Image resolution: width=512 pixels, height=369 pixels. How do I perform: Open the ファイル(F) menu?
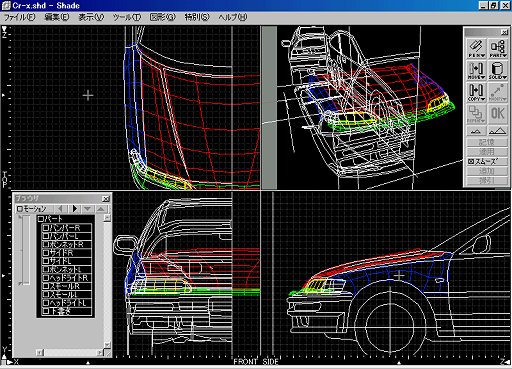[x=19, y=17]
